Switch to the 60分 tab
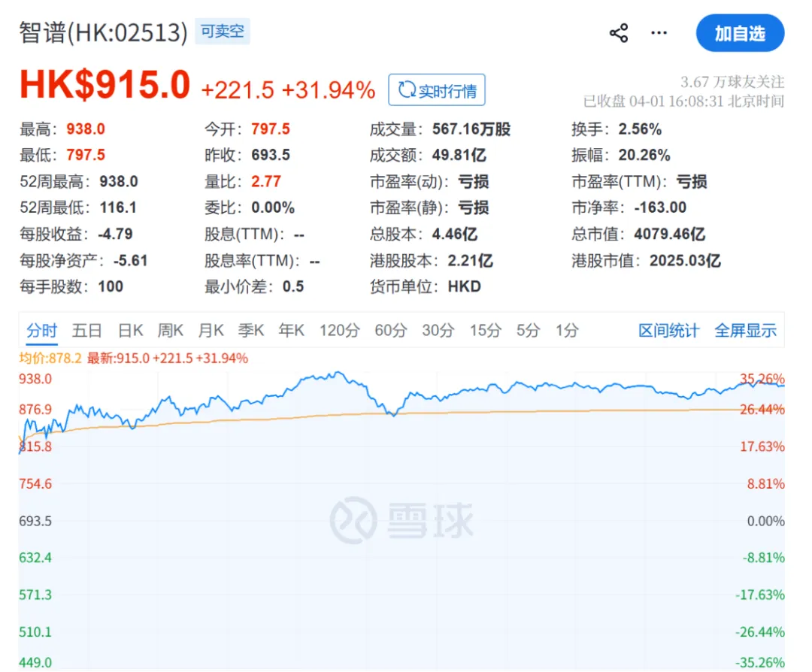 click(x=391, y=330)
